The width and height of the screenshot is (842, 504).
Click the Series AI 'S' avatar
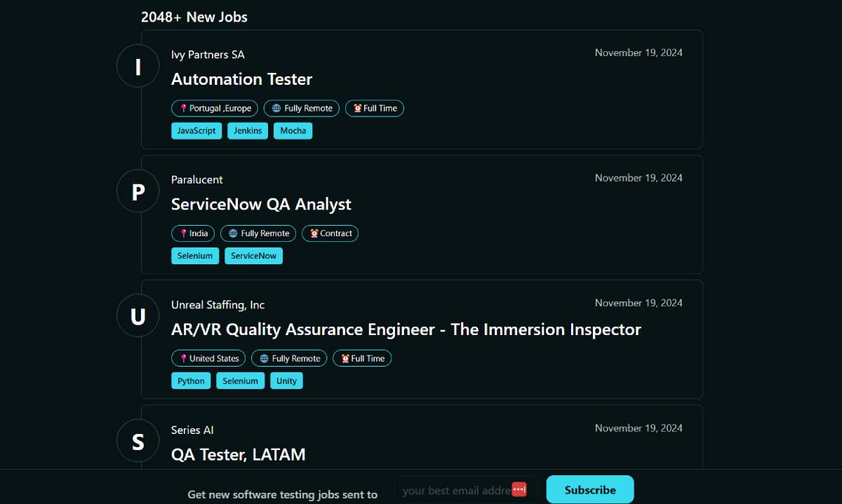tap(138, 442)
